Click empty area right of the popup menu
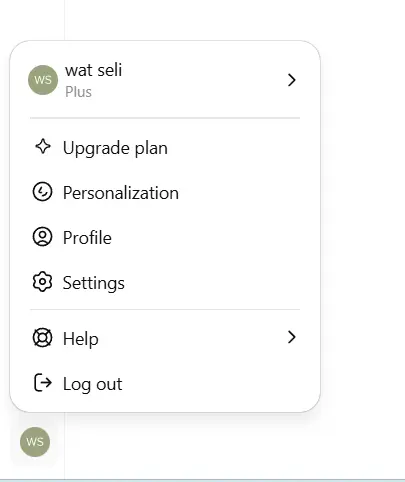405x482 pixels. pos(363,233)
